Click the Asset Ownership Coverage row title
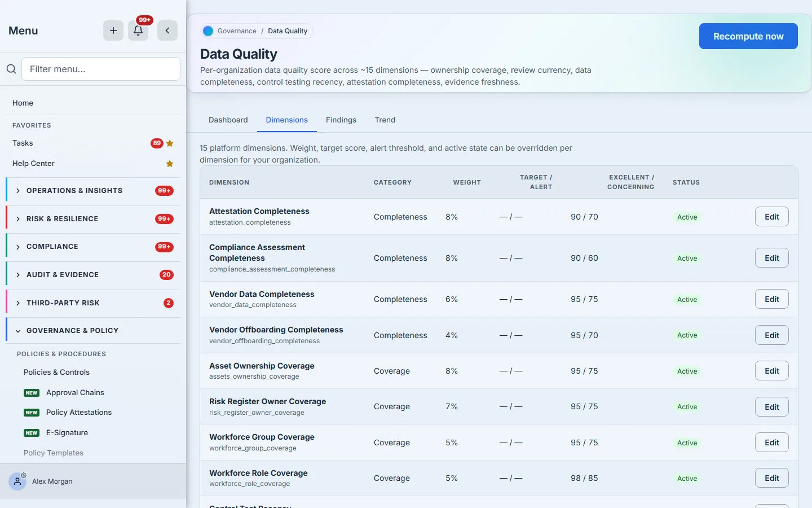 (262, 366)
